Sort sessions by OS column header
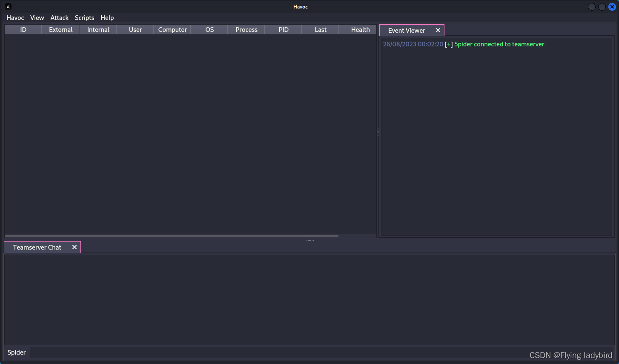This screenshot has height=364, width=619. pos(209,30)
